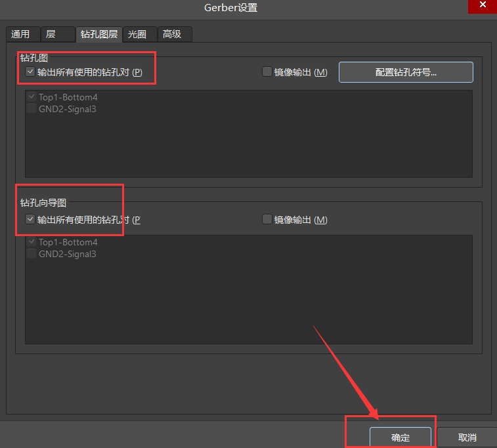Go to the 光圈 tab
Screen dimensions: 497x448
pos(140,34)
